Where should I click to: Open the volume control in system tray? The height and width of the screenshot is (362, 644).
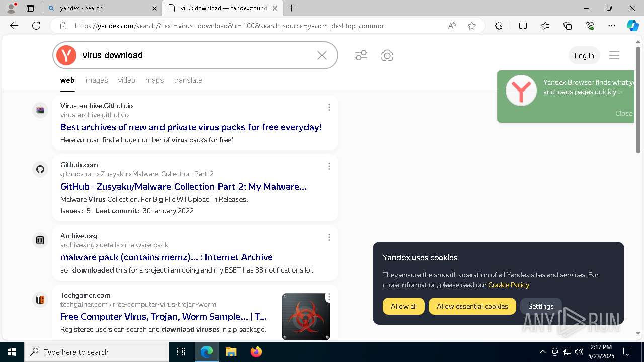click(579, 352)
